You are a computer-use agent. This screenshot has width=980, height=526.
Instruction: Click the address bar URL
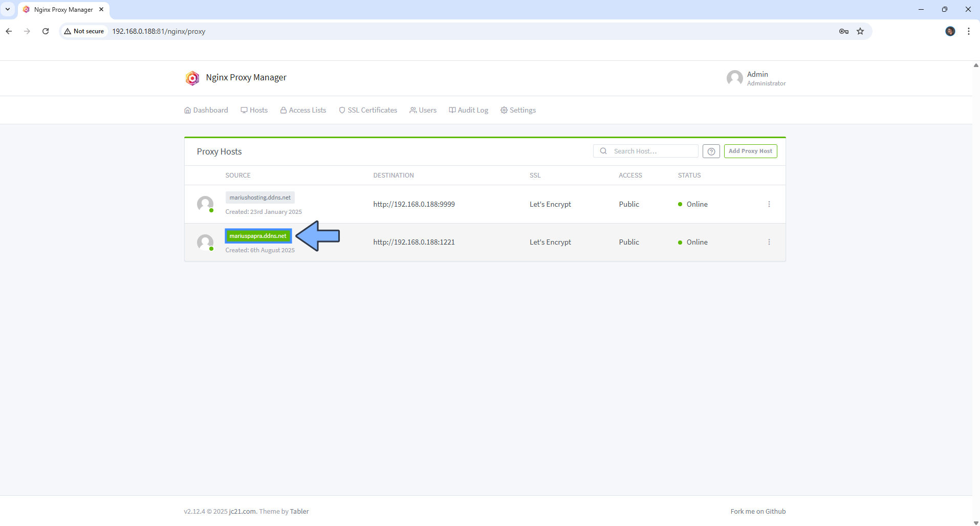coord(159,31)
